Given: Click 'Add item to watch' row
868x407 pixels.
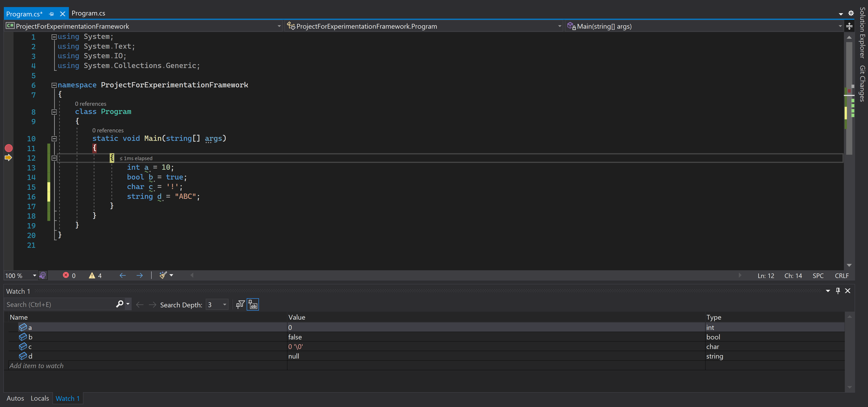Looking at the screenshot, I should point(37,366).
